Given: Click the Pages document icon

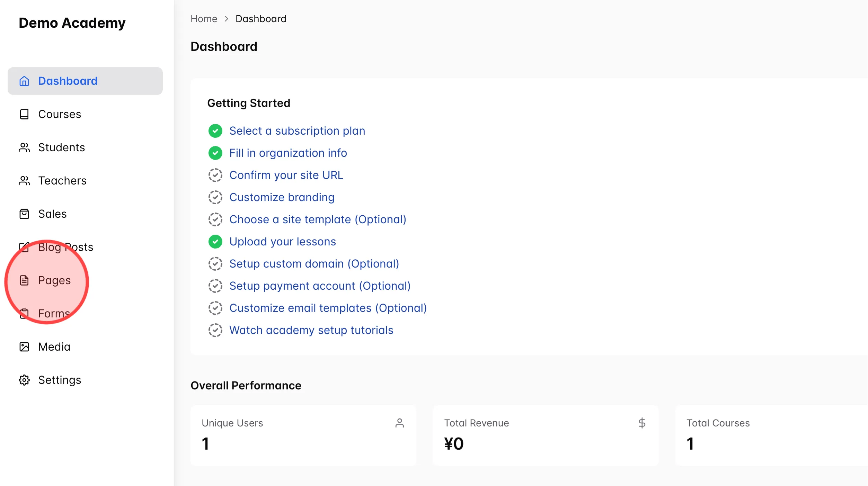Looking at the screenshot, I should click(x=24, y=280).
